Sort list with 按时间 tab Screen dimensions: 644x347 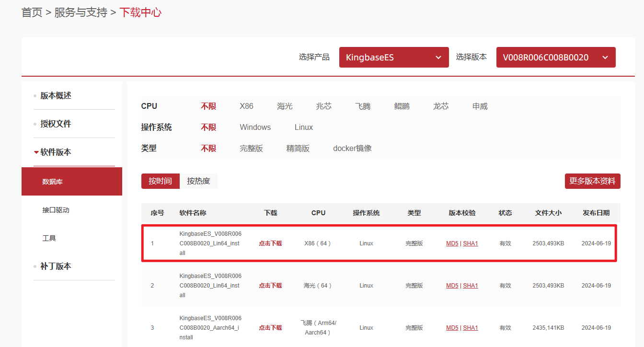pos(160,181)
